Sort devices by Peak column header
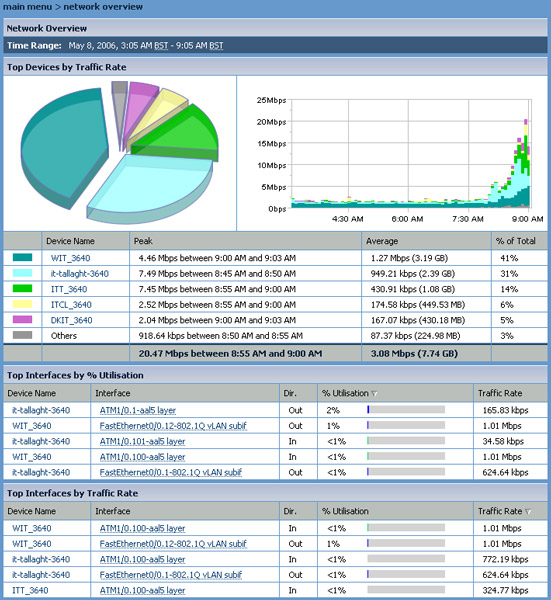551x600 pixels. pyautogui.click(x=143, y=241)
